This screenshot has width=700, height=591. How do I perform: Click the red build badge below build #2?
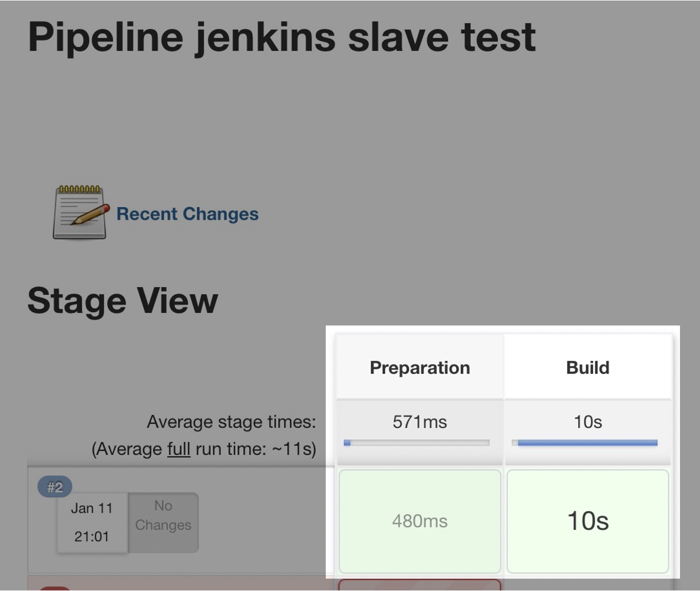(x=55, y=588)
